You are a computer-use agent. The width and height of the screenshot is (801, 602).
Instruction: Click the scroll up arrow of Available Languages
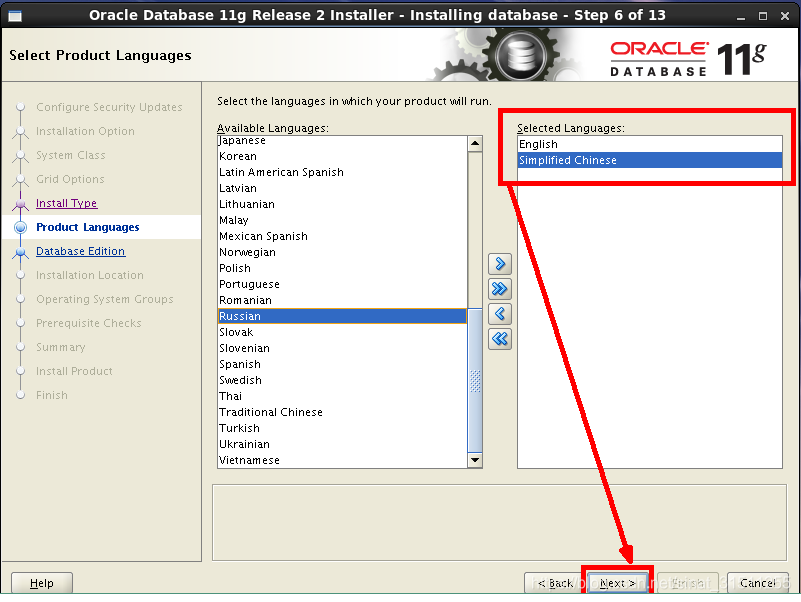(x=475, y=144)
